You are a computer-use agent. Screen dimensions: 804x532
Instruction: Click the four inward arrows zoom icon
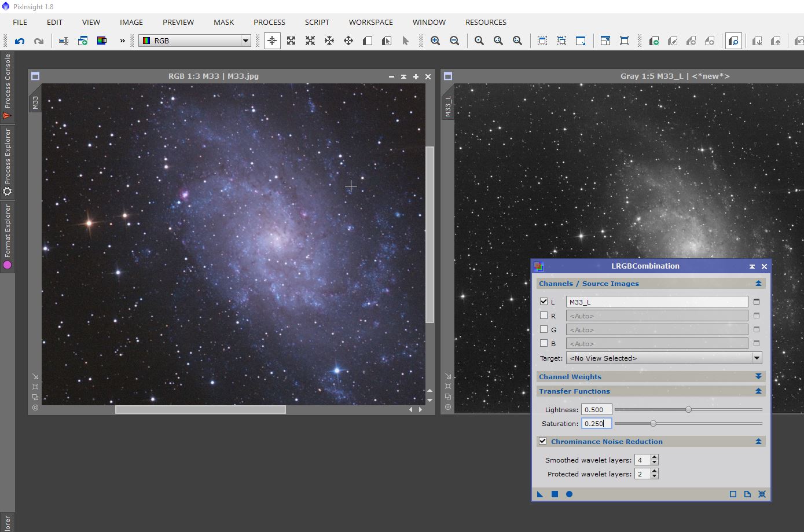click(x=310, y=41)
